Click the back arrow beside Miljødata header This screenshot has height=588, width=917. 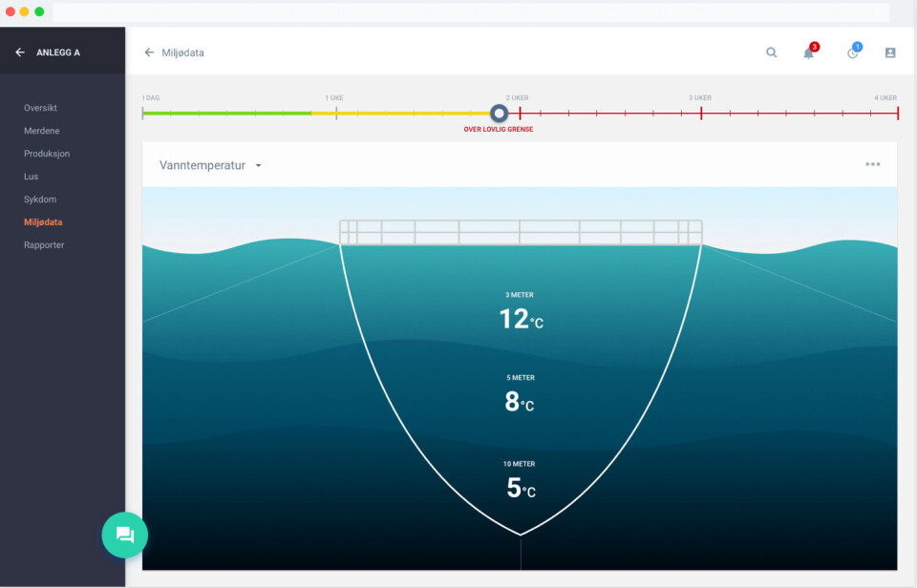click(x=149, y=52)
